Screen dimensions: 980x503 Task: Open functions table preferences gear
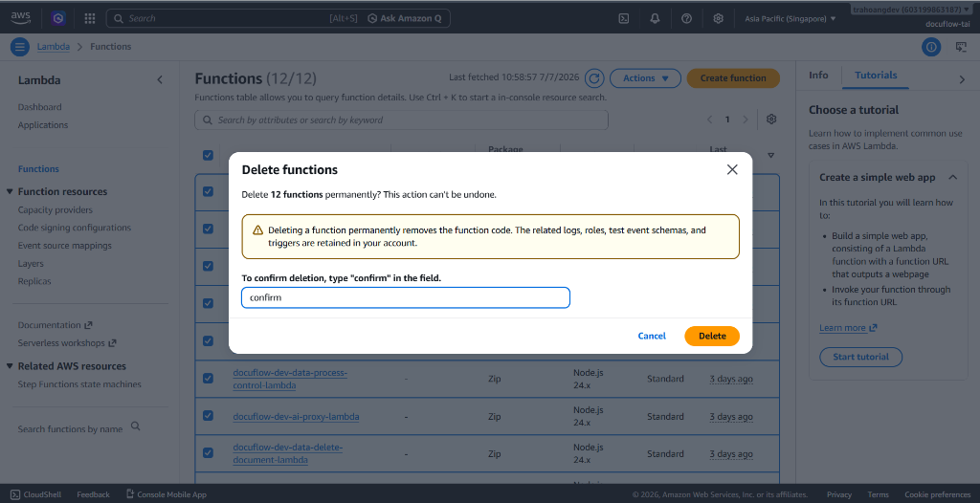(771, 120)
